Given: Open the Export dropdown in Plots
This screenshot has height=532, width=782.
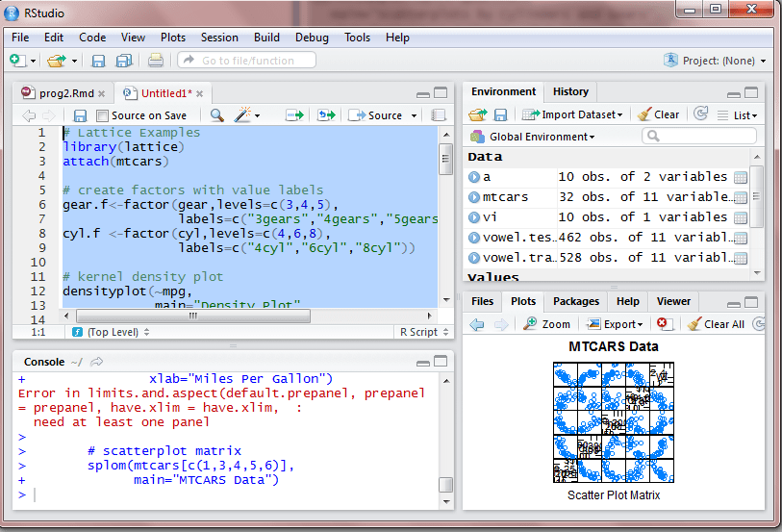Looking at the screenshot, I should coord(615,324).
